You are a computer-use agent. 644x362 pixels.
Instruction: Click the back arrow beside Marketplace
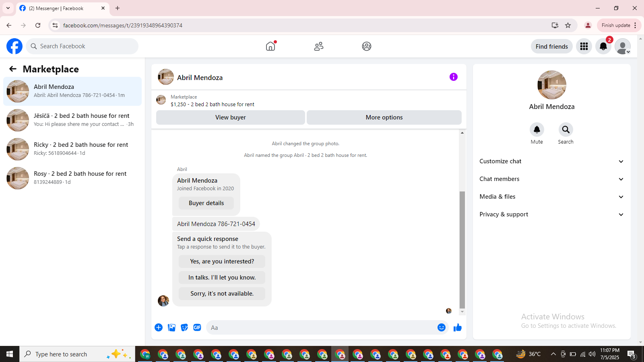(x=13, y=69)
